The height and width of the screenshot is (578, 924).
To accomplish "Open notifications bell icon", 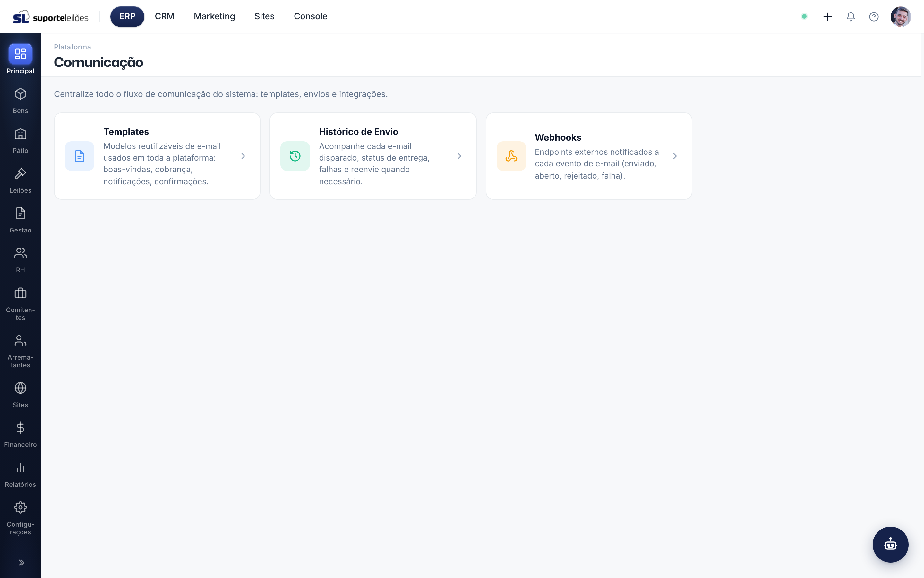I will click(x=851, y=16).
